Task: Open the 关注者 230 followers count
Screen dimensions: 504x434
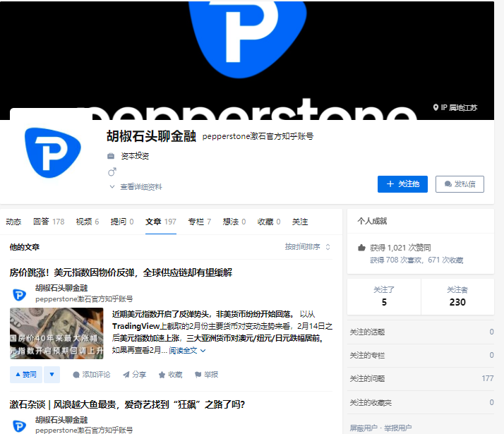Action: (x=457, y=296)
